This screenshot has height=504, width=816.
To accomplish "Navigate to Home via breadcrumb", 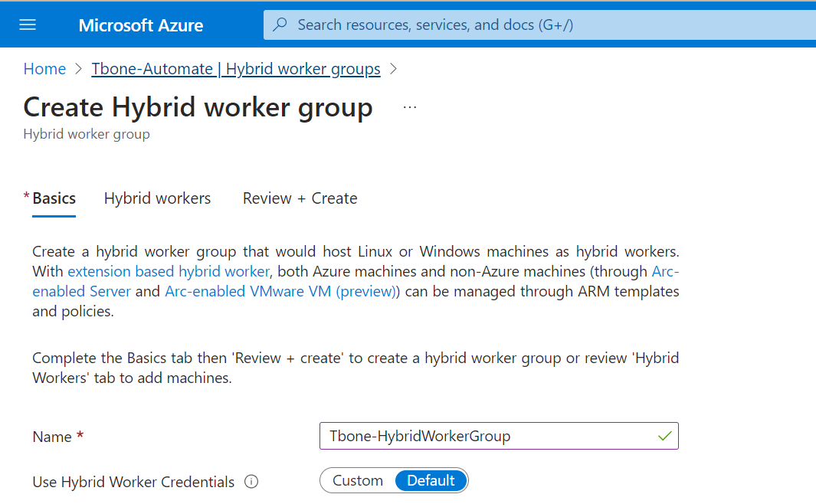I will [44, 68].
